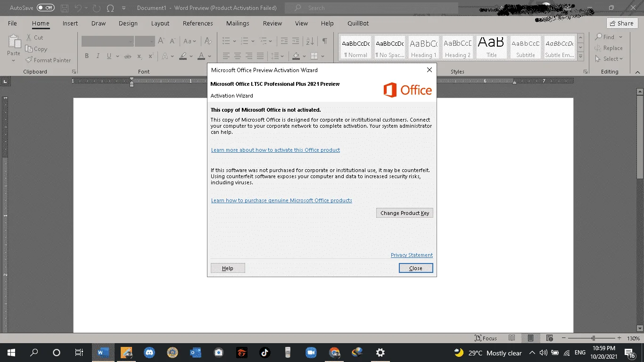Screen dimensions: 644x362
Task: Click Center alignment icon
Action: click(238, 56)
